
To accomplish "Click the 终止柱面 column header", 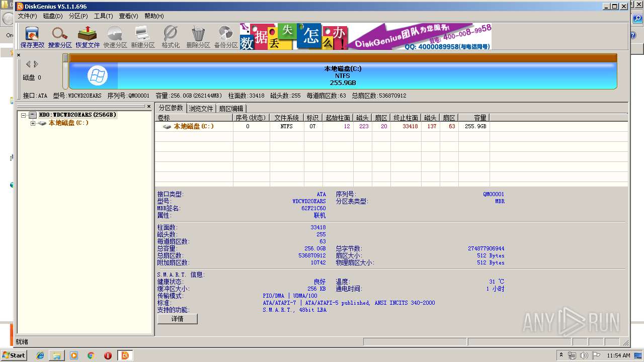I will coord(406,118).
